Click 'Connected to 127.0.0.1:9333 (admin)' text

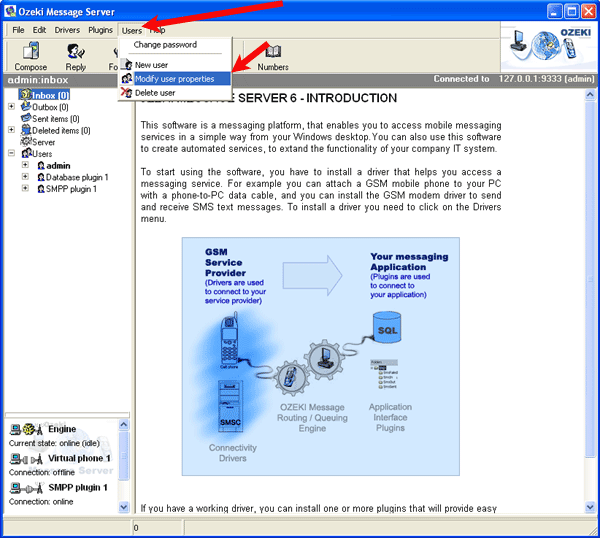point(514,79)
